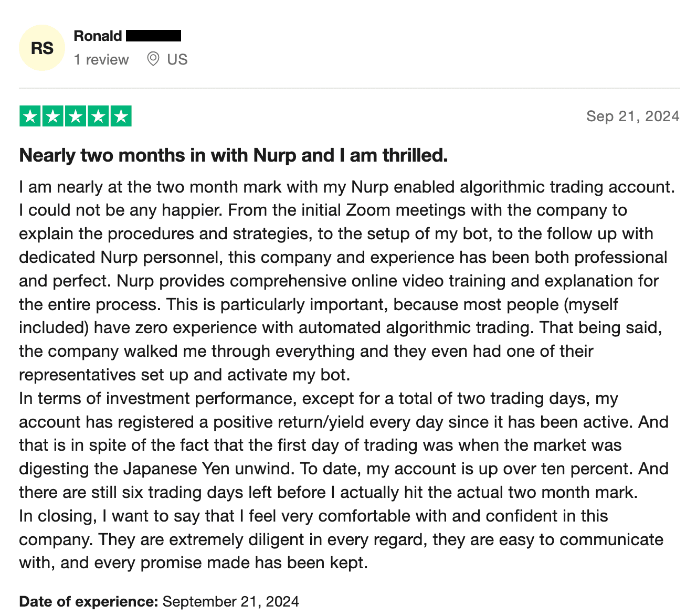Open reviewer Ronald's profile name
The image size is (697, 616).
[98, 36]
